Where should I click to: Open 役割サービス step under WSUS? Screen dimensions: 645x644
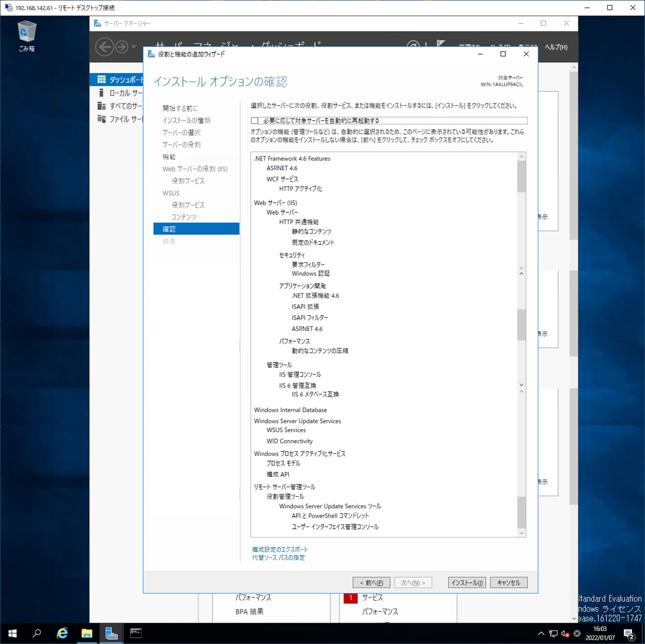point(188,205)
